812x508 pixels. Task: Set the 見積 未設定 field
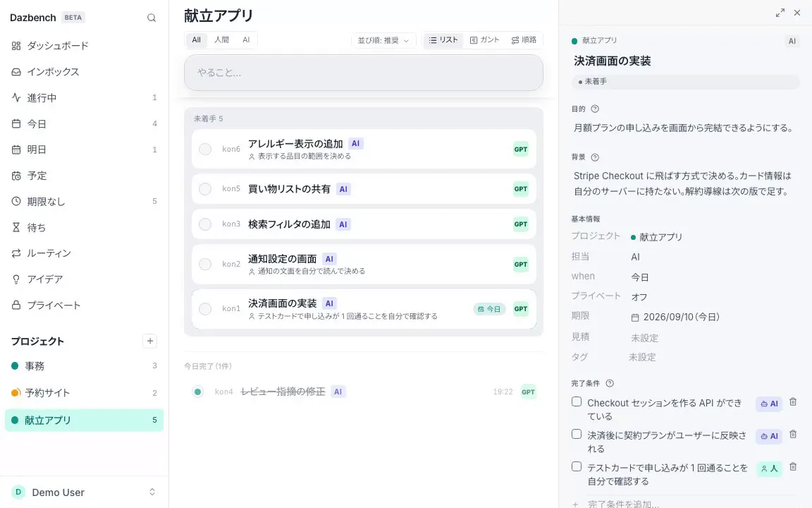tap(644, 338)
